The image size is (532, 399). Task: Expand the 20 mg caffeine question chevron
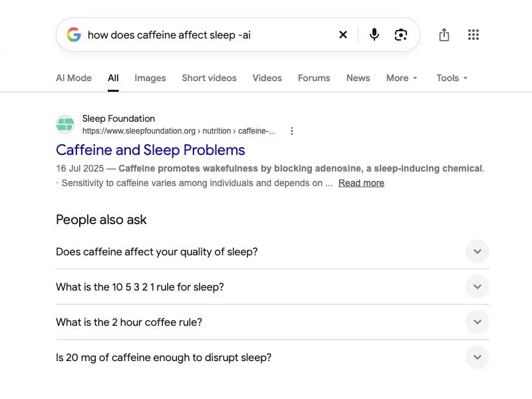coord(477,357)
